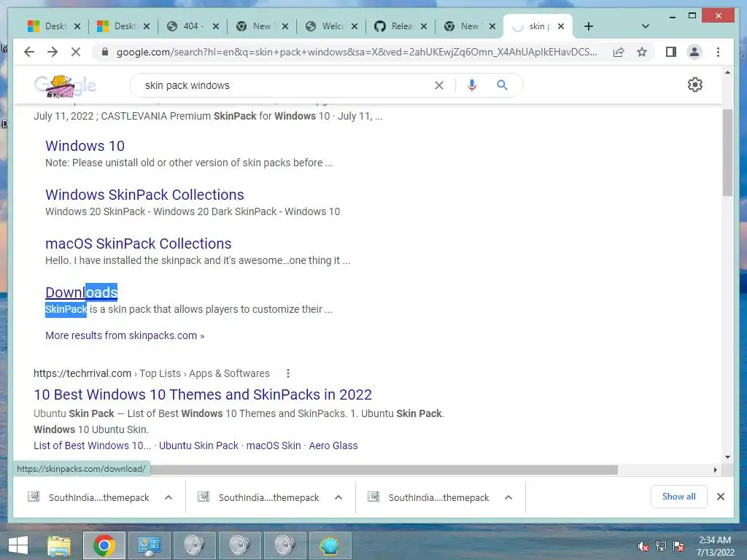
Task: Open Ubuntu Skin Pack sublink
Action: point(198,446)
